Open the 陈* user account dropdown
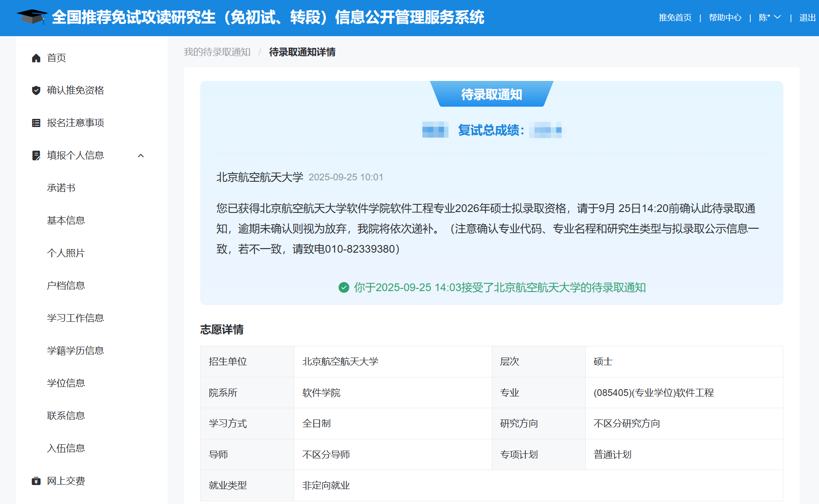 769,18
